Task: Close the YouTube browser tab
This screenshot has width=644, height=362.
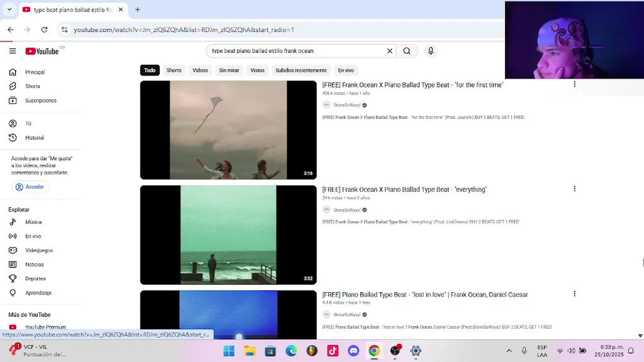Action: pyautogui.click(x=121, y=10)
